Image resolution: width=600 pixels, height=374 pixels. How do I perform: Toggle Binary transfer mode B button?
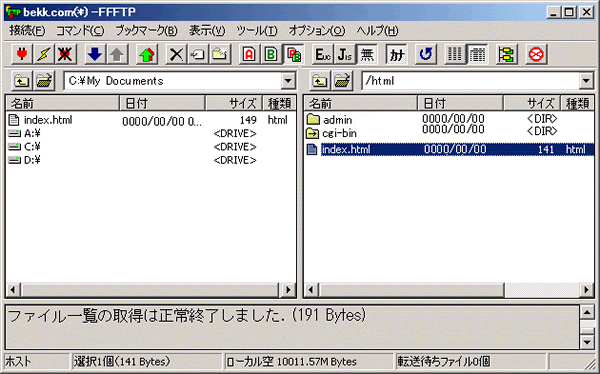pyautogui.click(x=271, y=54)
